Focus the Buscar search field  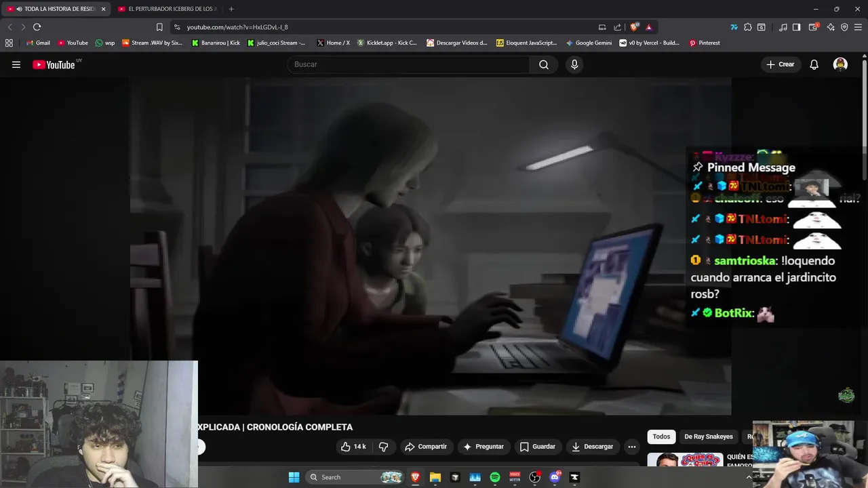[x=408, y=64]
